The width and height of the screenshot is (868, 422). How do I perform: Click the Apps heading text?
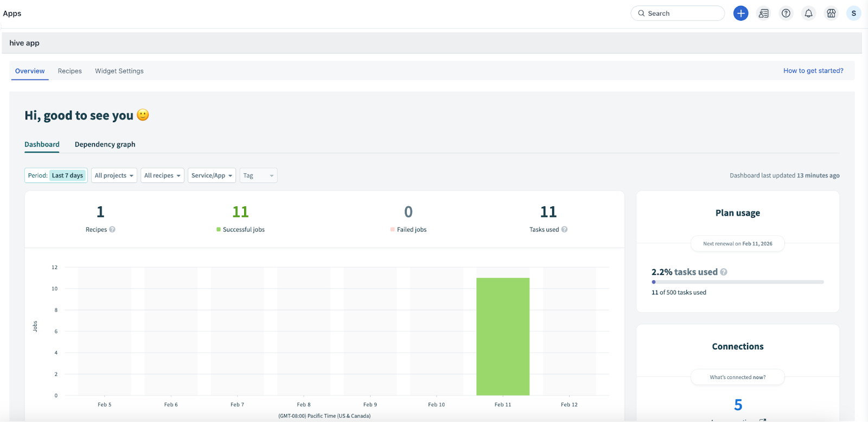pyautogui.click(x=12, y=14)
